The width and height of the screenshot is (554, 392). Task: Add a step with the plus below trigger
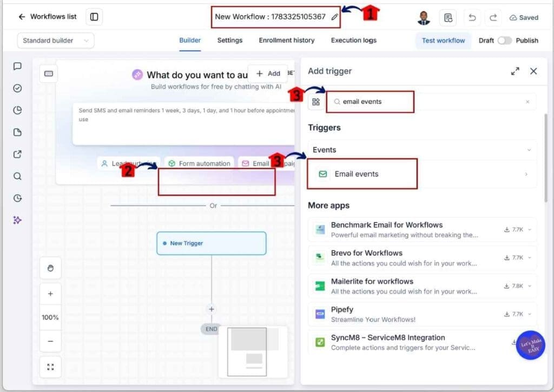tap(212, 309)
